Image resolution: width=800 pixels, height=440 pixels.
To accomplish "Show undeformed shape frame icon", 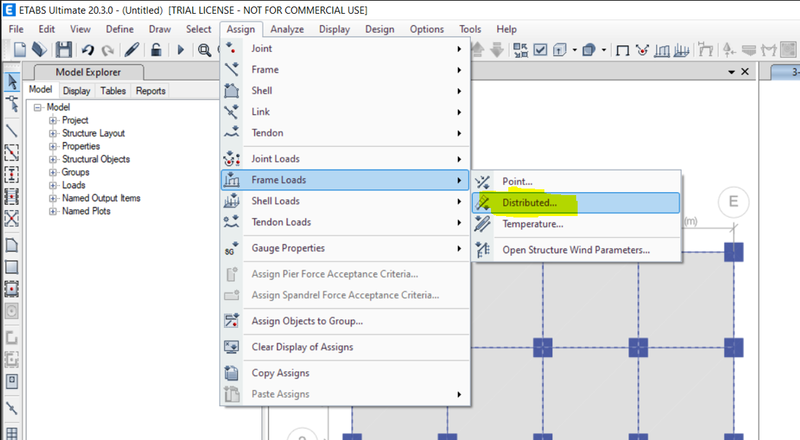I will tap(622, 51).
